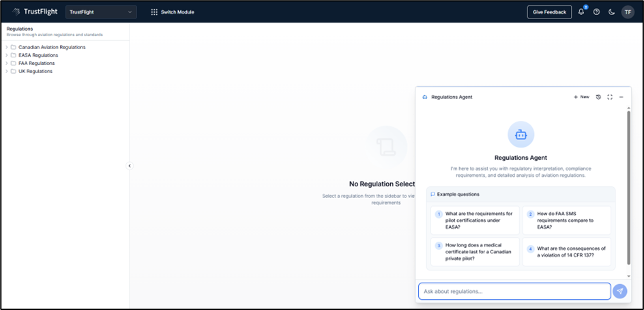Expand UK Regulations chevron
This screenshot has height=310, width=644.
pos(7,71)
